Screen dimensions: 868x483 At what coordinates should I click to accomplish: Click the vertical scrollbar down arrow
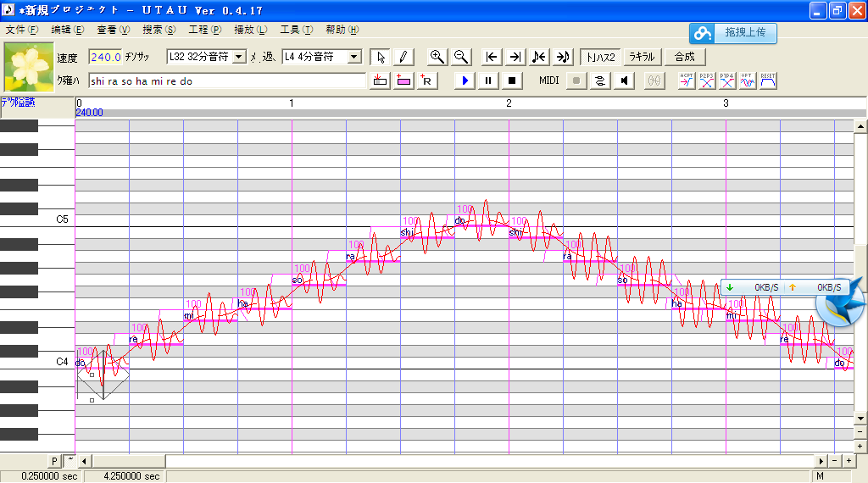[x=860, y=419]
